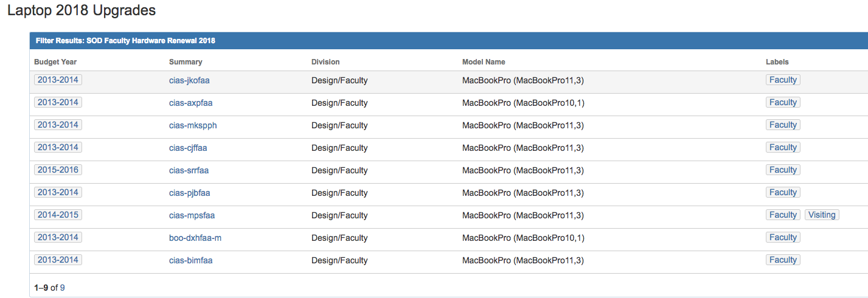Open the cias-jkofaa summary link
Viewport: 868px width, 298px height.
189,80
